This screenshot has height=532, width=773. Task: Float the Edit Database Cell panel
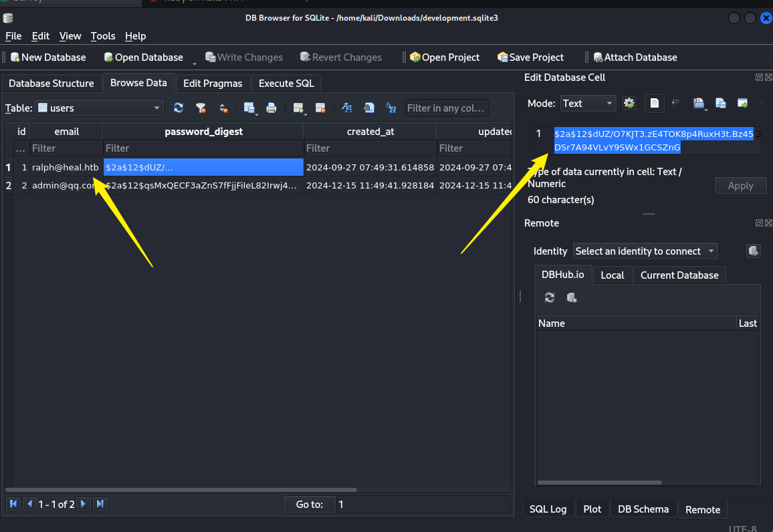coord(759,78)
